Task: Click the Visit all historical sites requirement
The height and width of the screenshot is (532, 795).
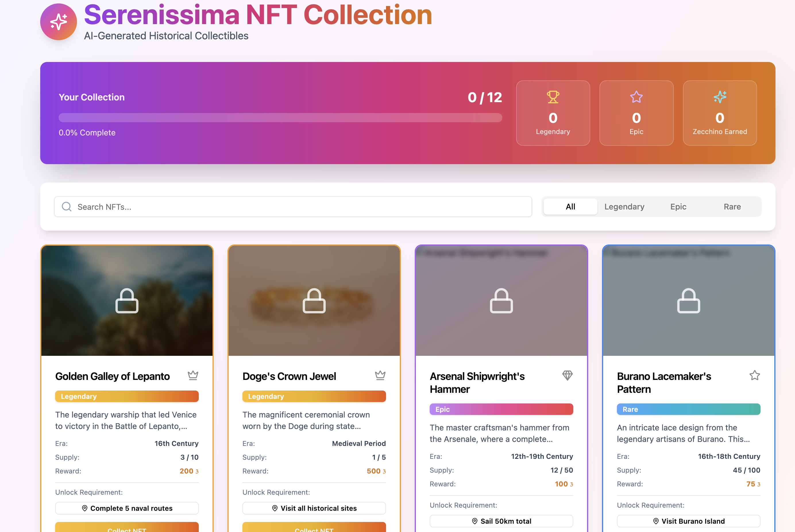Action: pyautogui.click(x=314, y=508)
